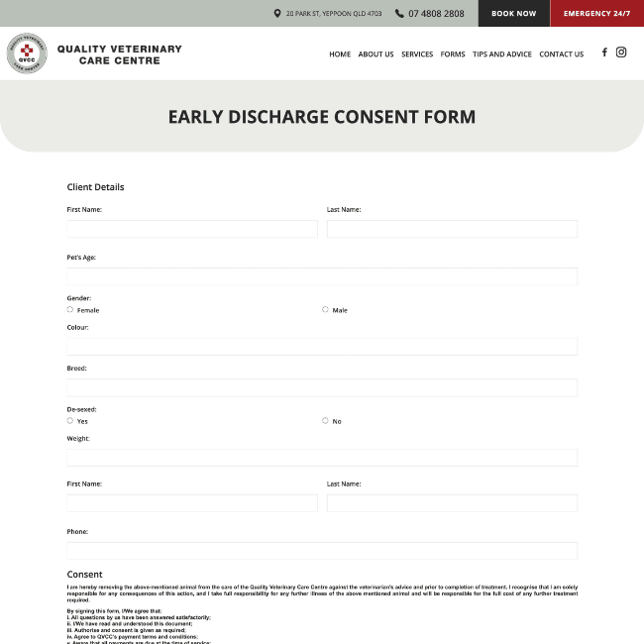Open the About Us menu
The height and width of the screenshot is (644, 644).
coord(376,54)
